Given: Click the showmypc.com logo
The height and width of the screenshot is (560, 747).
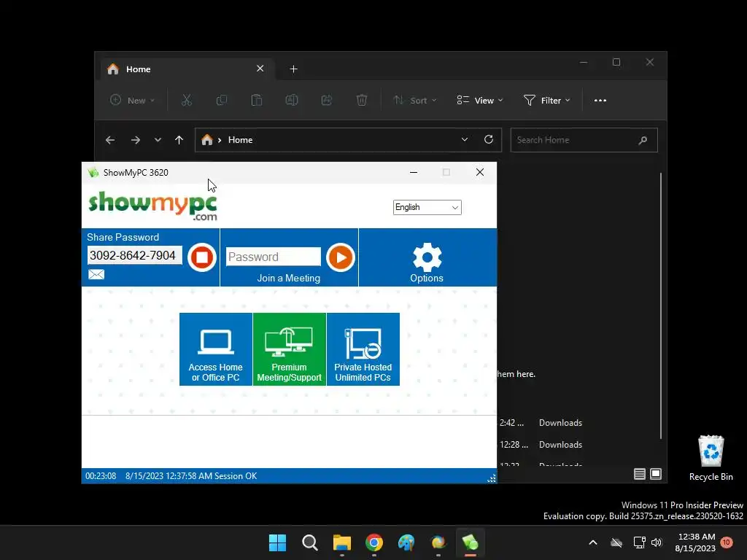Looking at the screenshot, I should [153, 206].
